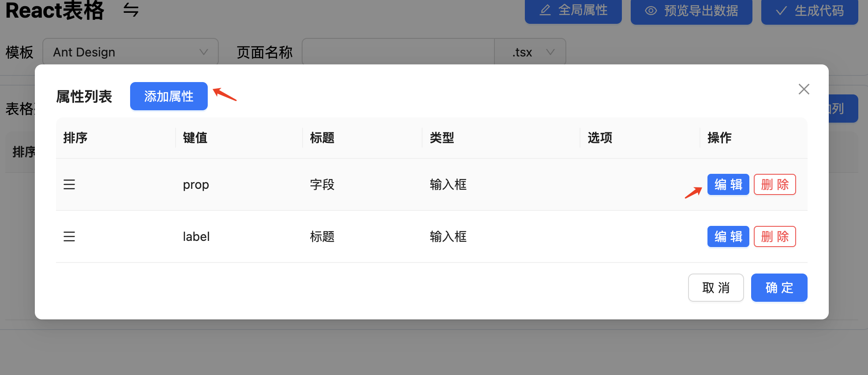Click 预览导出数据 in the background page
This screenshot has width=868, height=375.
coord(691,11)
